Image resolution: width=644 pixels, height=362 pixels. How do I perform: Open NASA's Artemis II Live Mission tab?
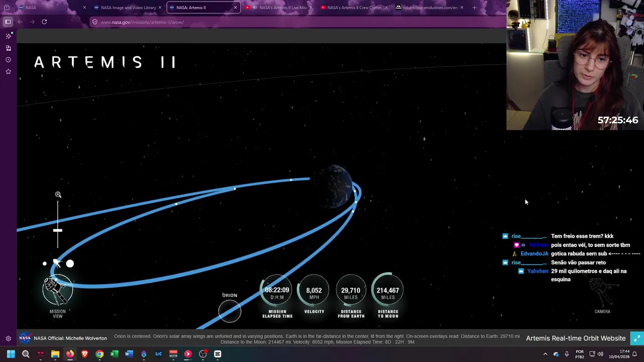tap(278, 8)
